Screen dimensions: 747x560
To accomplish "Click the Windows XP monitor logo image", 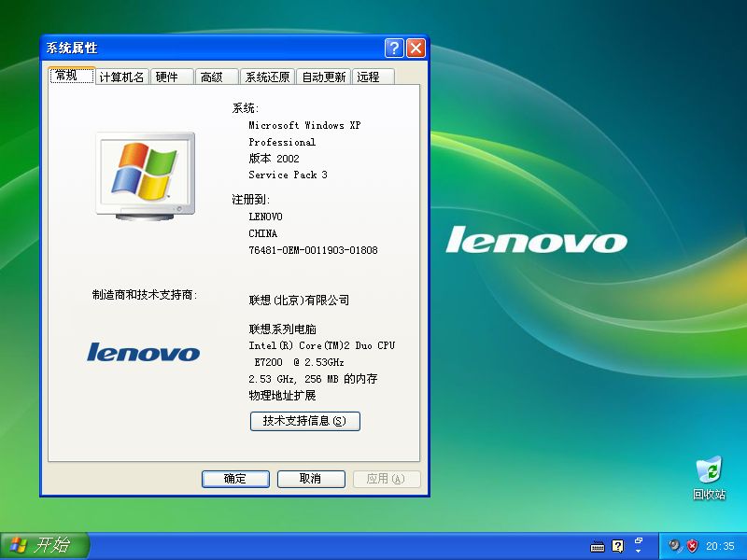I will (146, 176).
